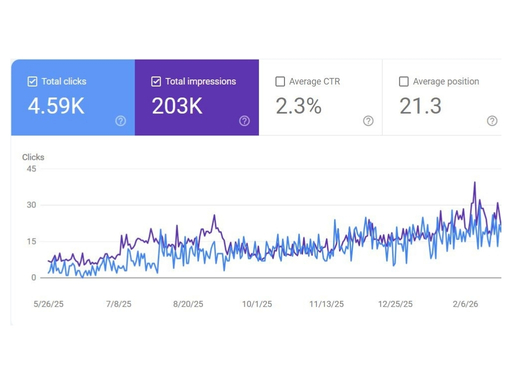This screenshot has height=384, width=512.
Task: Uncheck the Total impressions checkbox
Action: [156, 82]
